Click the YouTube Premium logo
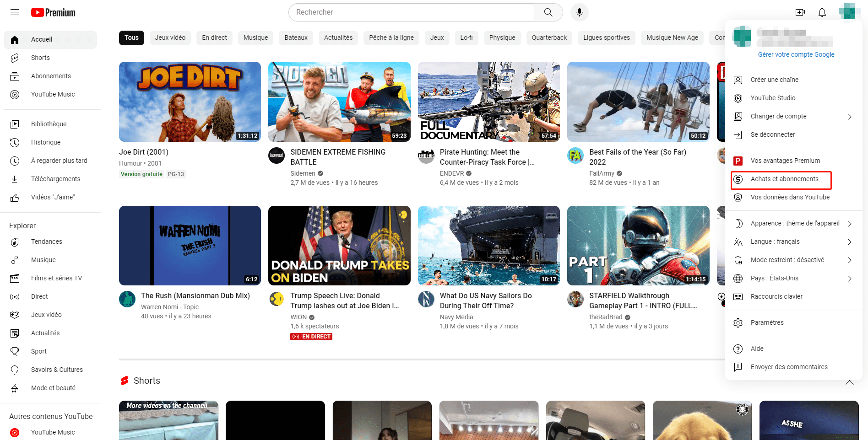This screenshot has width=868, height=440. (x=53, y=12)
